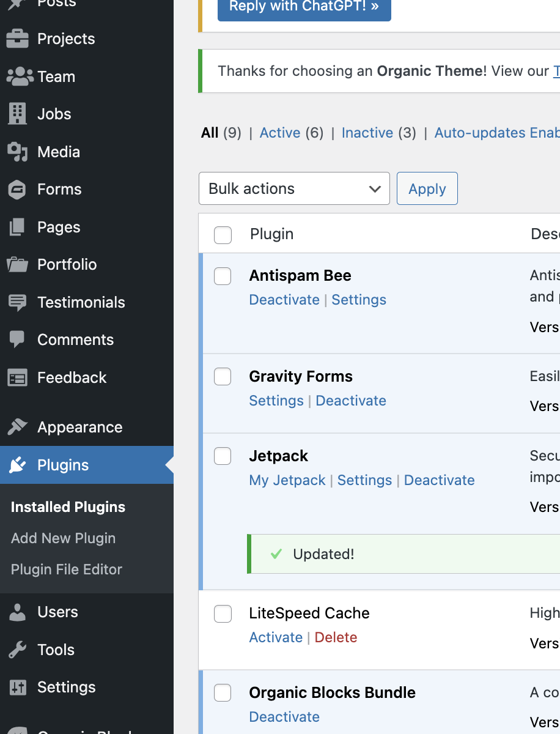Deactivate the Gravity Forms plugin
This screenshot has height=734, width=560.
tap(351, 401)
